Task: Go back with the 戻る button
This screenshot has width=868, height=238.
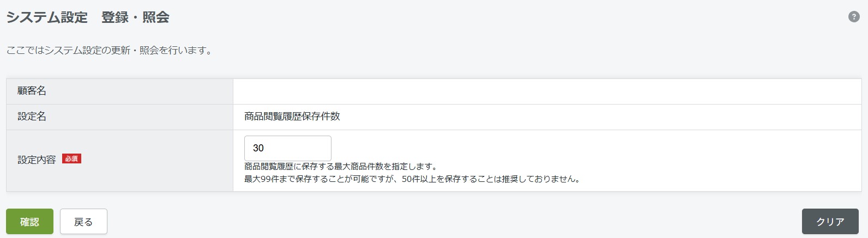Action: pos(83,222)
